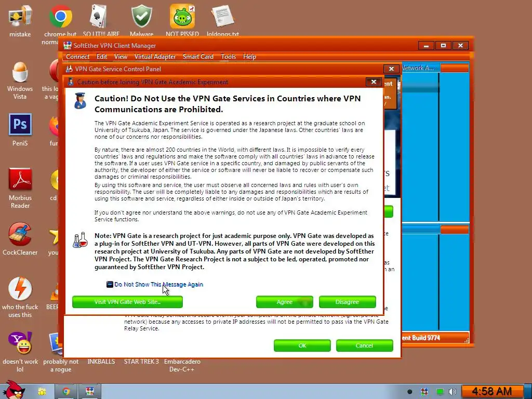Screen dimensions: 532x399
Task: Click the Disagree button
Action: (347, 302)
